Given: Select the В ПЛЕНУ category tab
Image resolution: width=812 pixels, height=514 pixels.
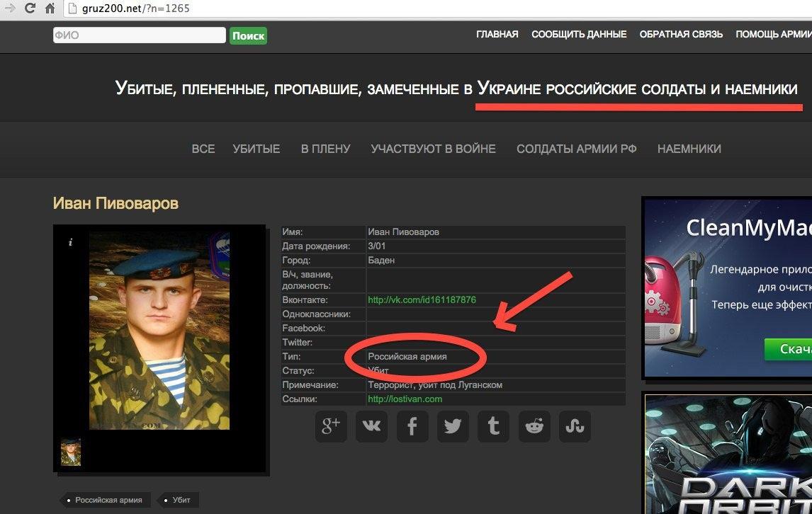Looking at the screenshot, I should pyautogui.click(x=326, y=149).
